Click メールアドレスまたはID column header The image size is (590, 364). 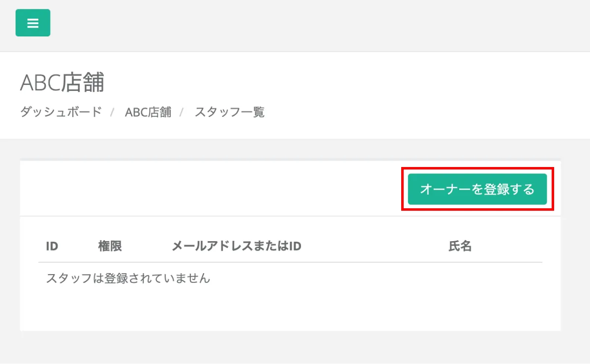coord(236,246)
